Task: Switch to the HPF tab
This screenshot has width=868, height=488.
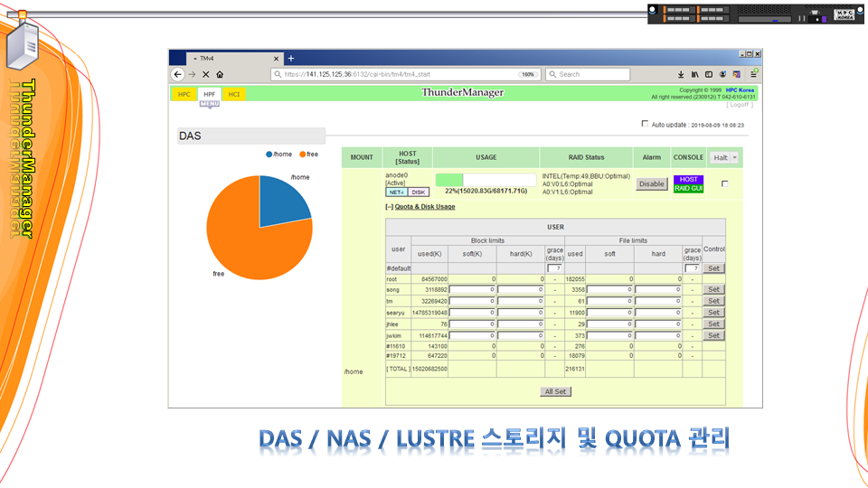Action: coord(209,94)
